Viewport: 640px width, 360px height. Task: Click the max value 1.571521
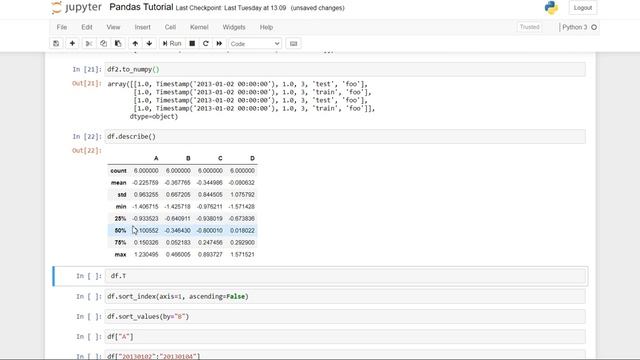point(242,254)
